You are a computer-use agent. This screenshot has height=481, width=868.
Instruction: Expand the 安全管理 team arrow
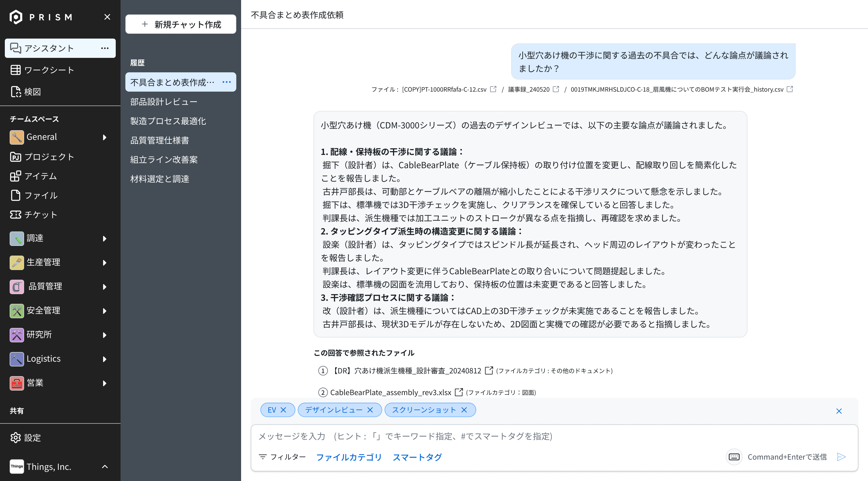tap(105, 310)
